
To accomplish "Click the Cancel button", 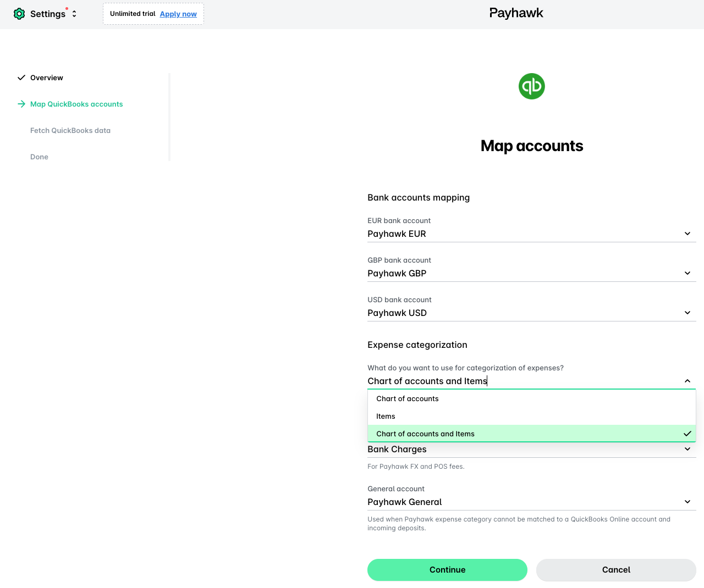I will 616,570.
